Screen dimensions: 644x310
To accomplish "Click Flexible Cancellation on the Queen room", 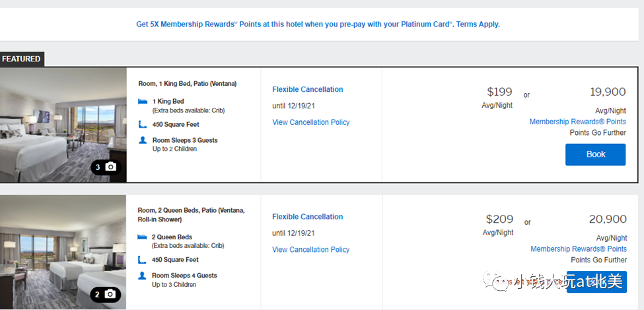I will tap(307, 217).
